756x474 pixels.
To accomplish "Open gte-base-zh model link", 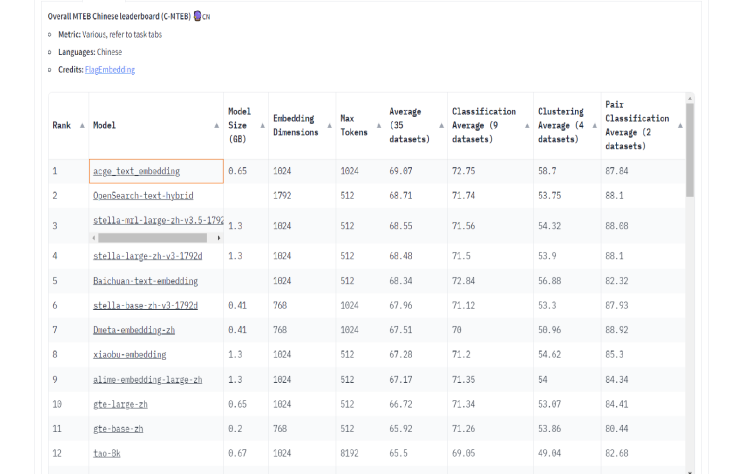I will point(118,429).
